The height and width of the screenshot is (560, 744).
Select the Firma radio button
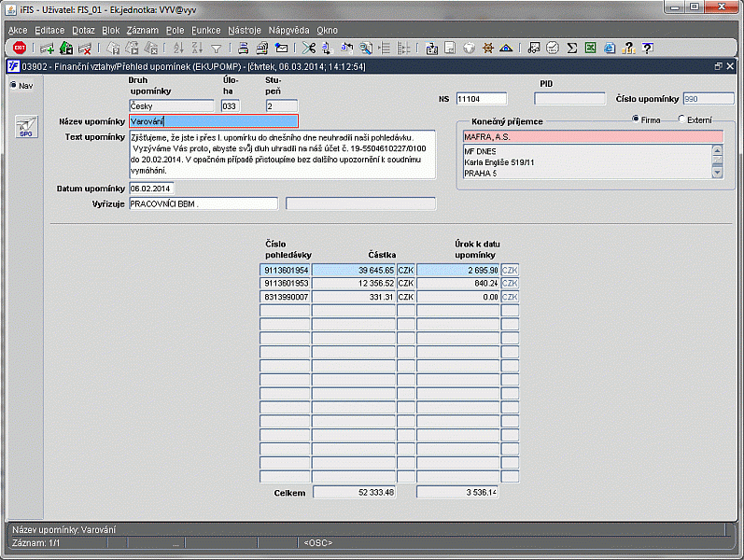click(636, 119)
